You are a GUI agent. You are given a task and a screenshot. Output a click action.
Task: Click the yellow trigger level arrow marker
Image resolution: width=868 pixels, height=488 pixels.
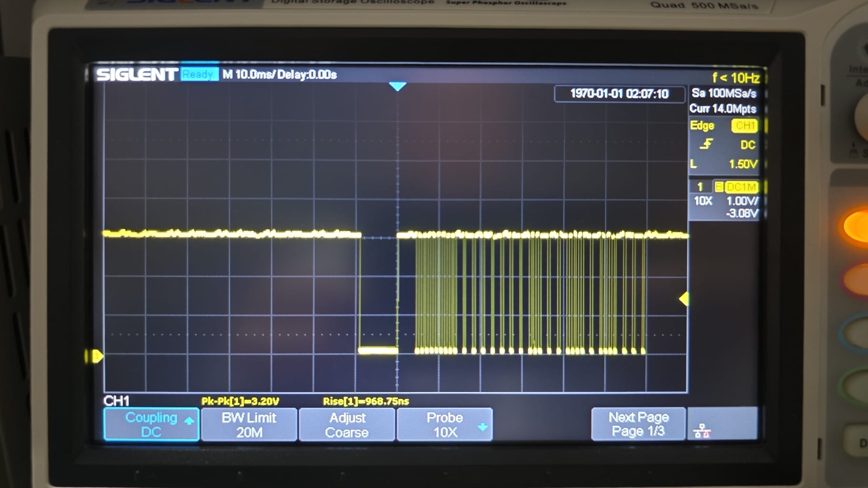(x=684, y=299)
